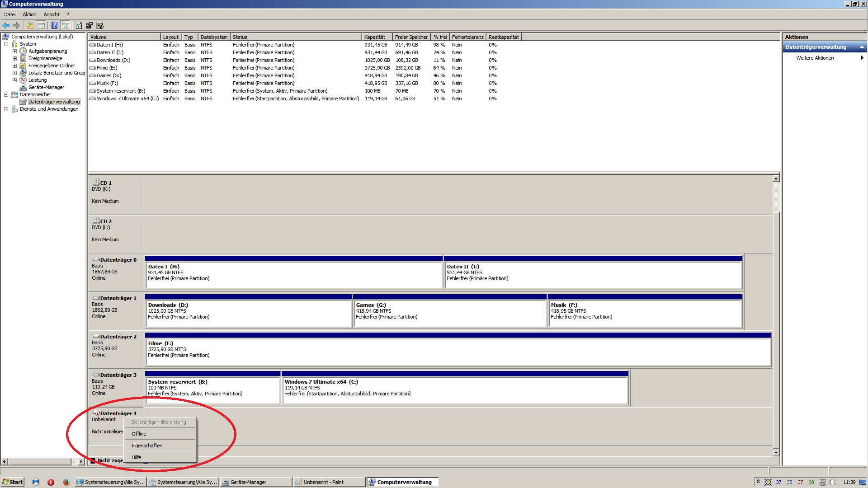Switch to Unbenannt - Paint taskbar button

329,482
